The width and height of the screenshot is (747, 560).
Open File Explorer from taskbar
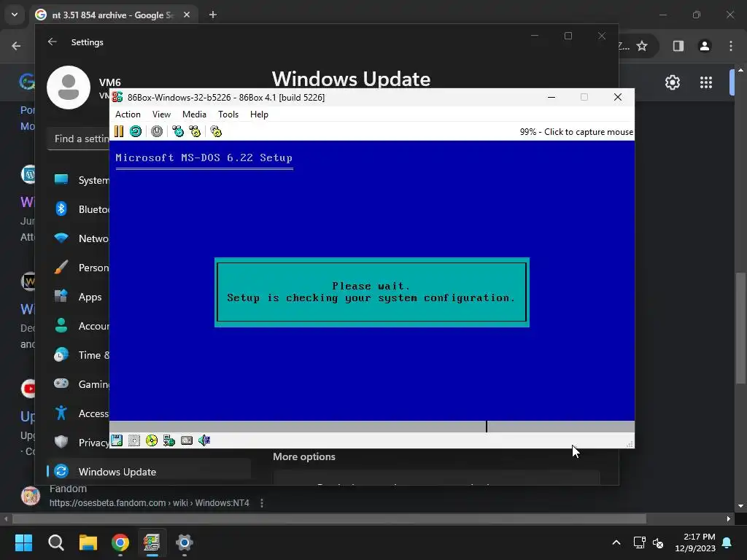click(x=88, y=542)
